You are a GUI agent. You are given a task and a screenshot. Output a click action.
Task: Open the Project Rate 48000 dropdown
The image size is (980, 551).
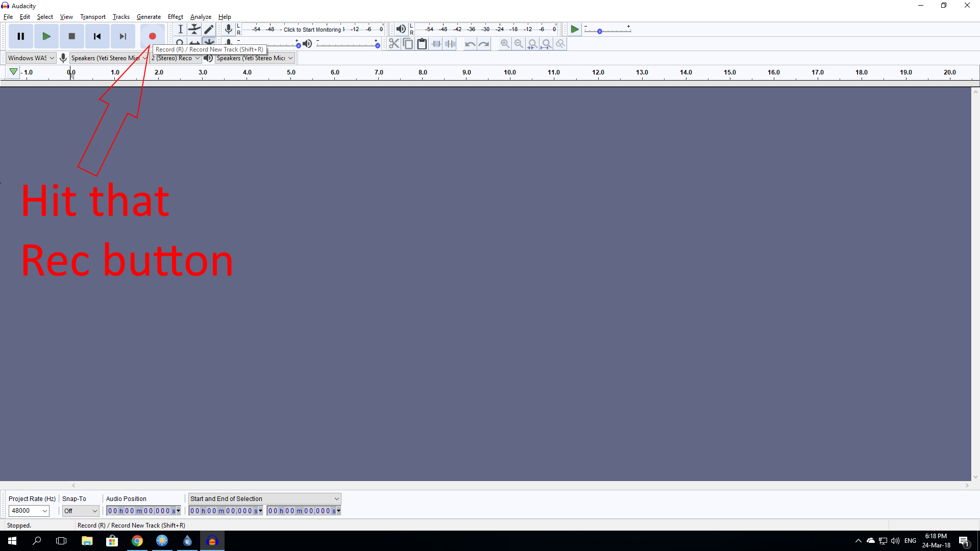click(29, 511)
